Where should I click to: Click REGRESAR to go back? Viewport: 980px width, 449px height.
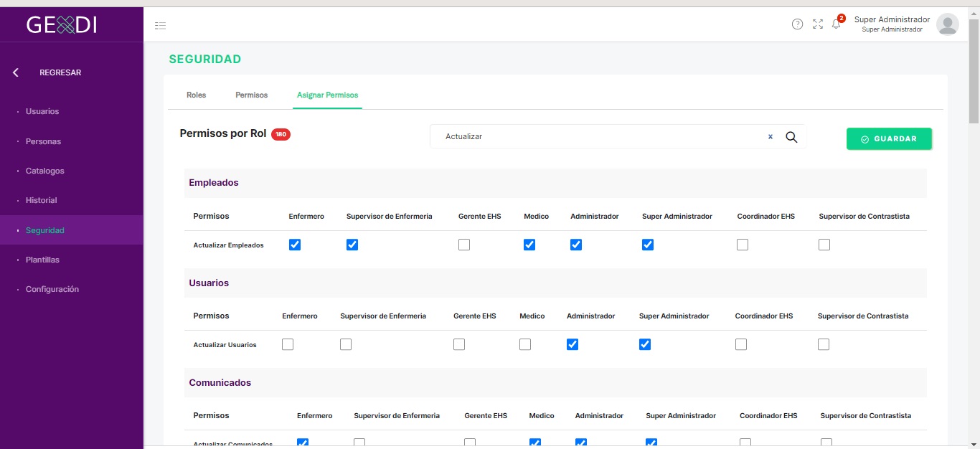coord(60,72)
